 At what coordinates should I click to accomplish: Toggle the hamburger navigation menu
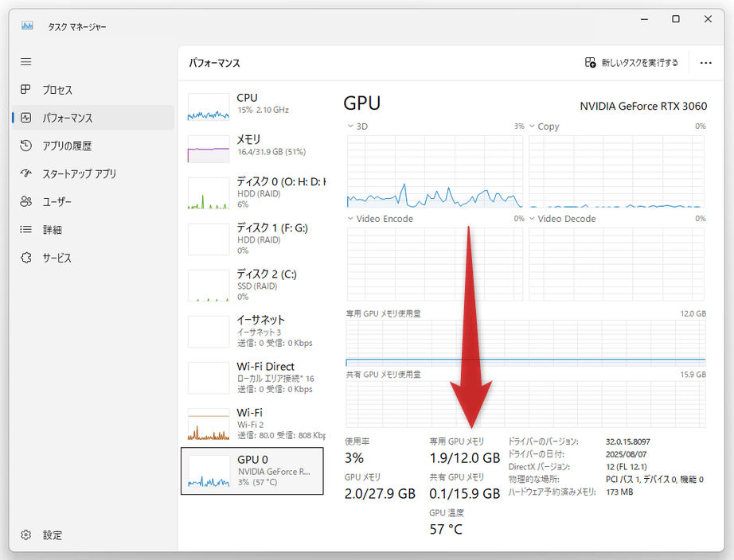(25, 62)
